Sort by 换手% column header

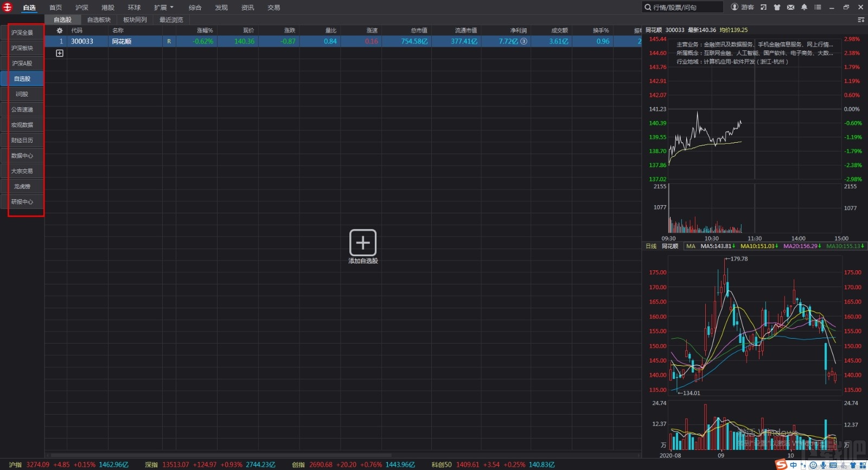pos(601,30)
